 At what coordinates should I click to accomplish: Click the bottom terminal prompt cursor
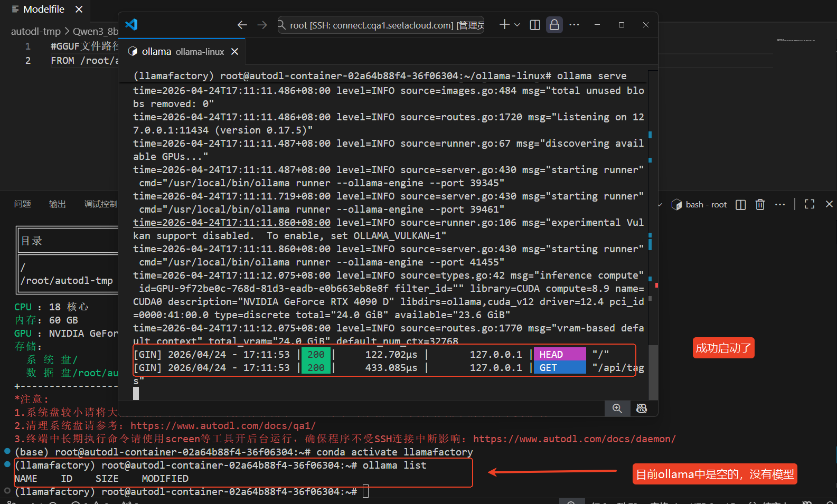365,492
